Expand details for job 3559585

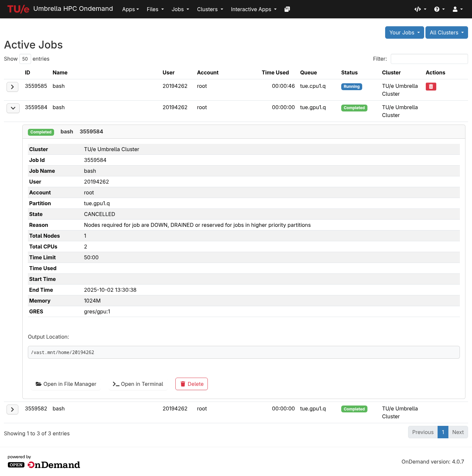click(x=12, y=87)
